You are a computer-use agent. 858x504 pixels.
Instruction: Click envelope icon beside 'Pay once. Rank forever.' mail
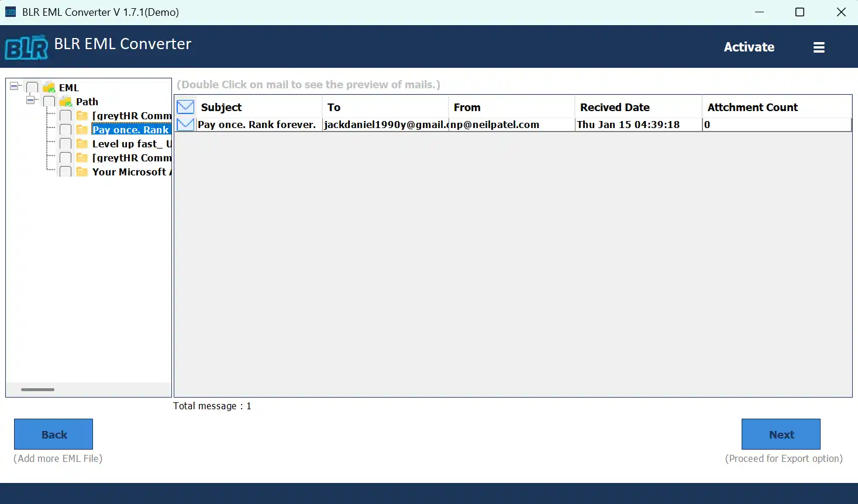(x=185, y=124)
